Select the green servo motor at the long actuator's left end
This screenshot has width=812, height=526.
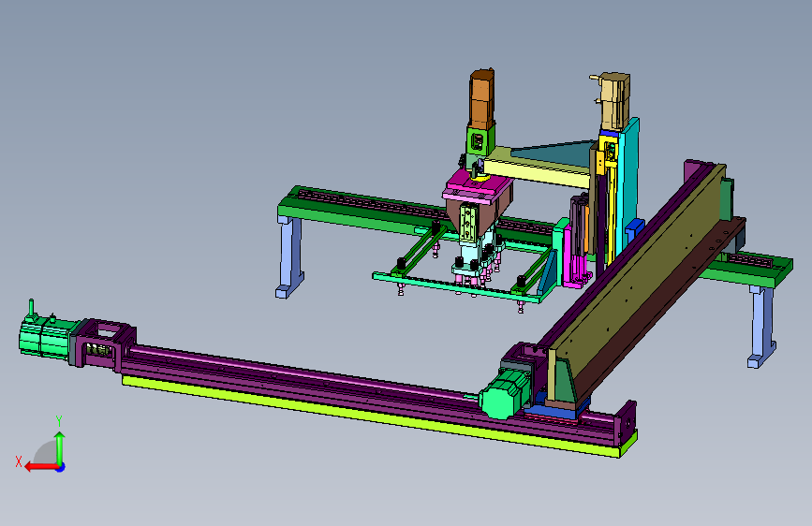pos(45,337)
